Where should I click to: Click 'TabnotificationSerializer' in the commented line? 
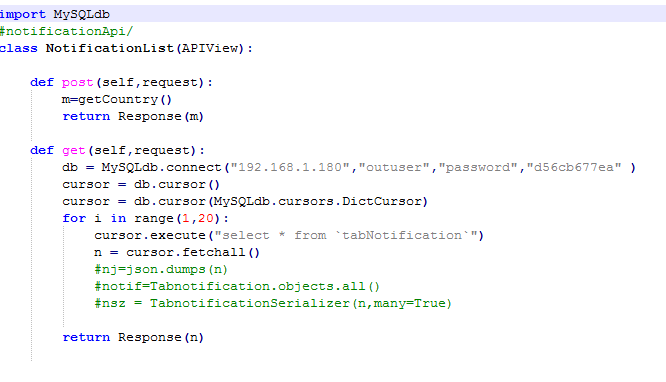250,303
